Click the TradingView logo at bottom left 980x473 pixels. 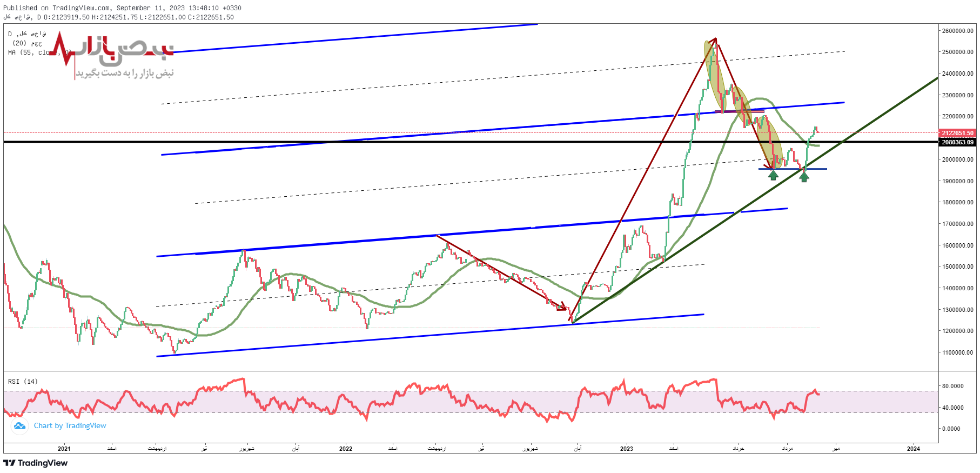coord(36,463)
